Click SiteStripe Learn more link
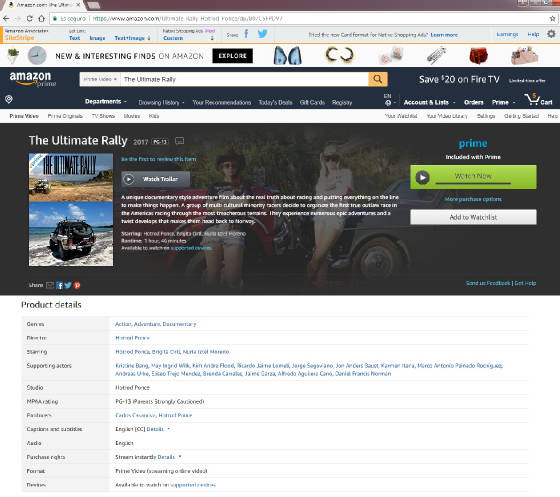Image resolution: width=560 pixels, height=497 pixels. click(444, 35)
